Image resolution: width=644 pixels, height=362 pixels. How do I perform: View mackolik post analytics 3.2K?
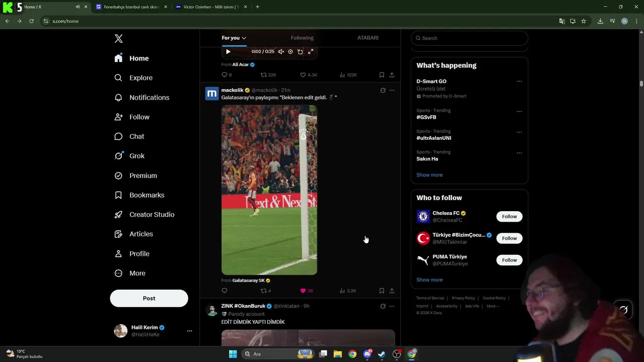coord(348,291)
